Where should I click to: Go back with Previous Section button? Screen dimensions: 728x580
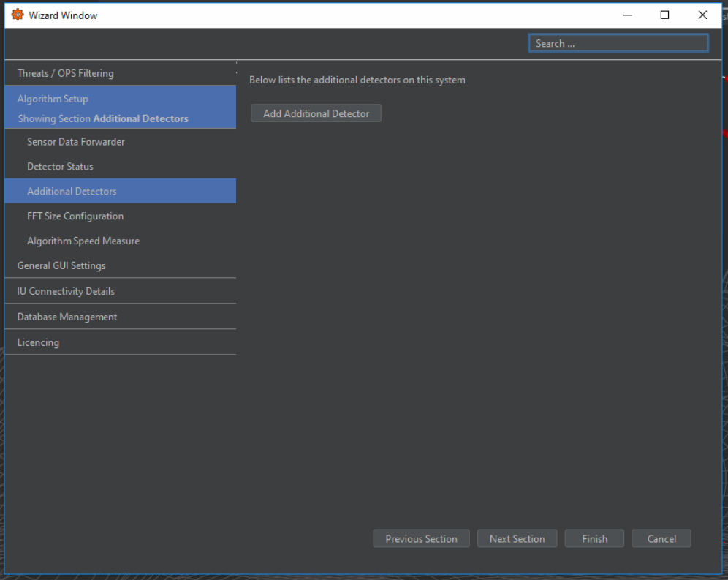421,539
